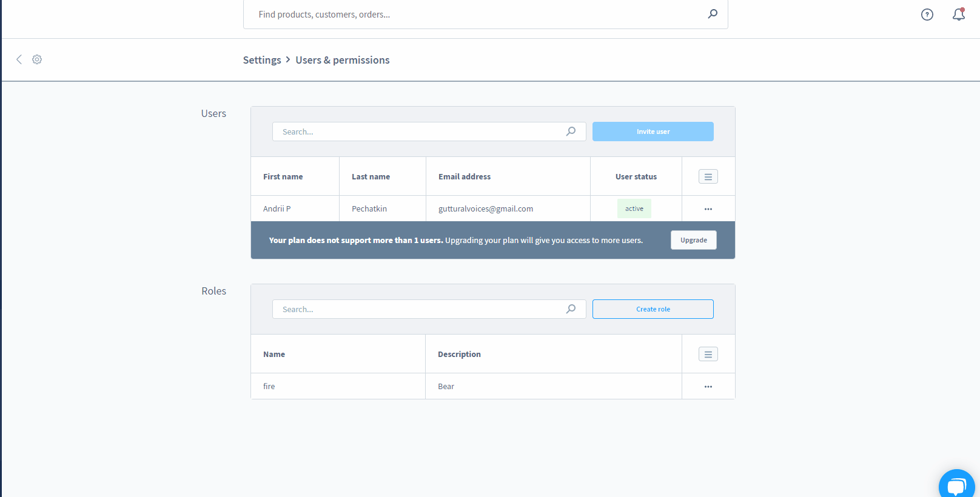Screen dimensions: 980x497
Task: Open the fire role link
Action: tap(269, 387)
